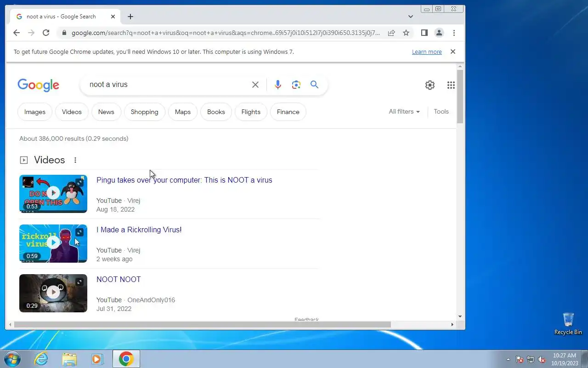This screenshot has height=368, width=588.
Task: Close the 'noot a virus' tab
Action: pyautogui.click(x=113, y=17)
